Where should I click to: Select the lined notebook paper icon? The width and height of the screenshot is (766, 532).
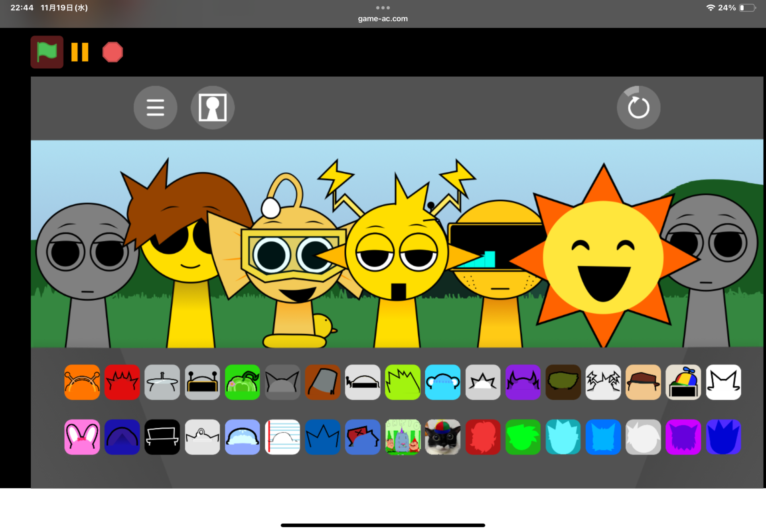[x=282, y=437]
